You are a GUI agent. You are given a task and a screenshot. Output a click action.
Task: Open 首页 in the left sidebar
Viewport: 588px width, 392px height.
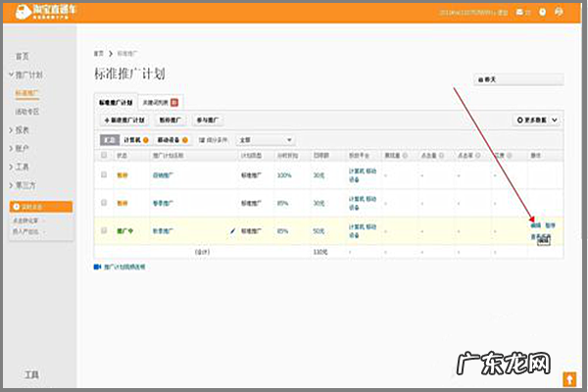[x=23, y=56]
